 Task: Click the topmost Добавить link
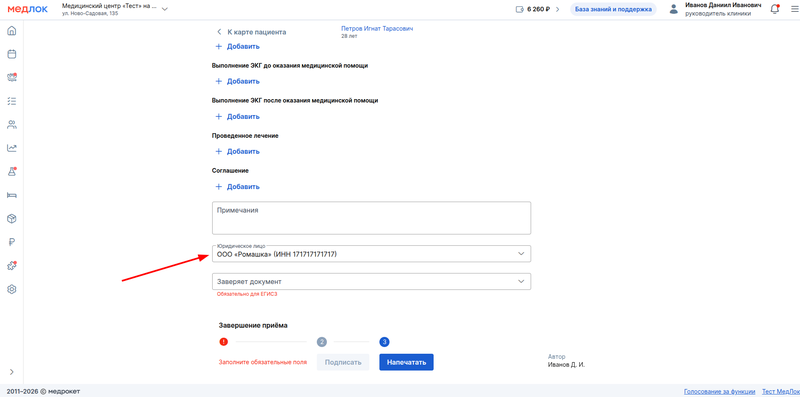pos(238,46)
